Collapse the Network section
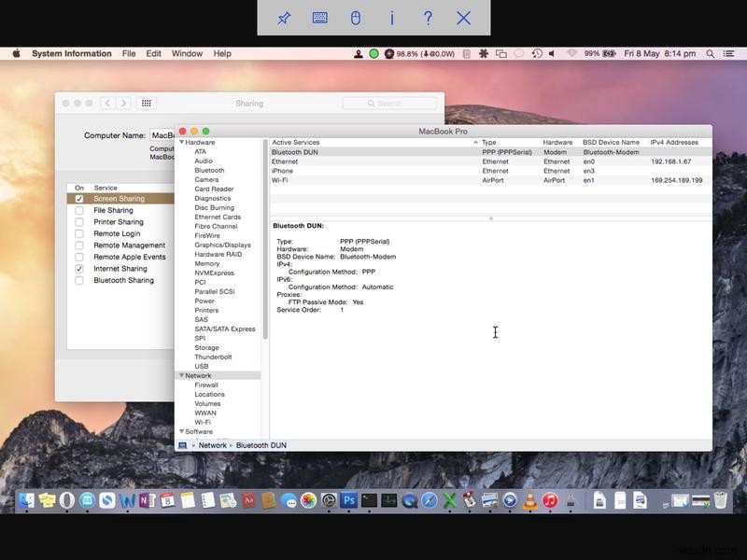The image size is (747, 560). [x=181, y=375]
